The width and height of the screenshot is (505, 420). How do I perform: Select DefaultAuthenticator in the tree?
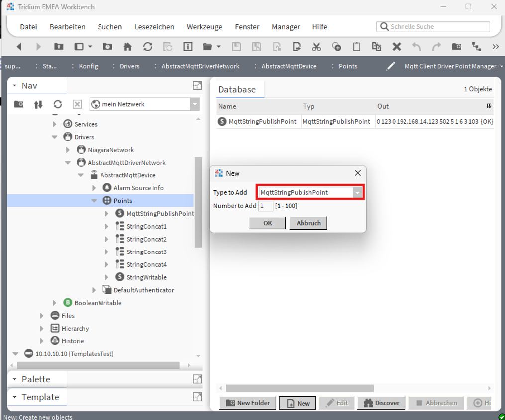(x=144, y=290)
